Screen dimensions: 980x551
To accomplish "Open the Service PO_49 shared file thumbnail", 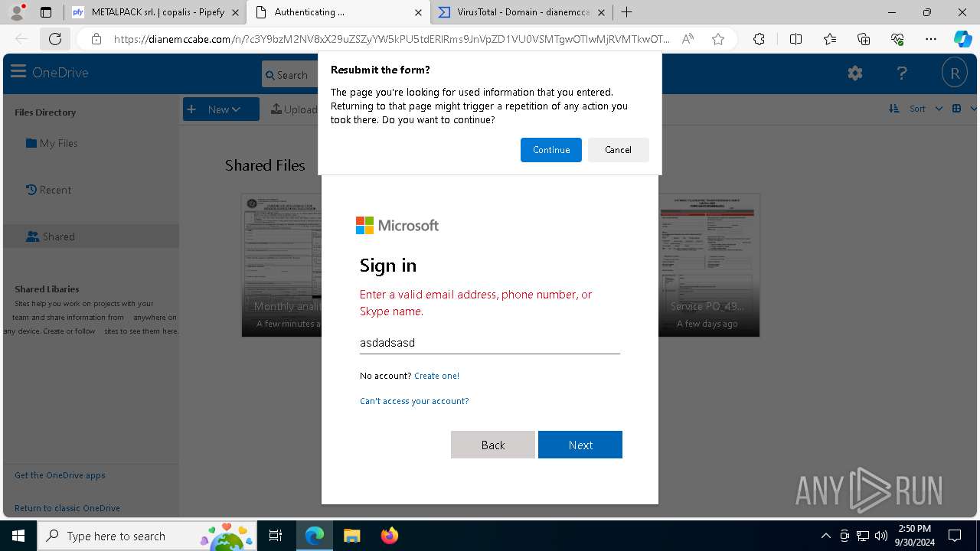I will (x=709, y=265).
